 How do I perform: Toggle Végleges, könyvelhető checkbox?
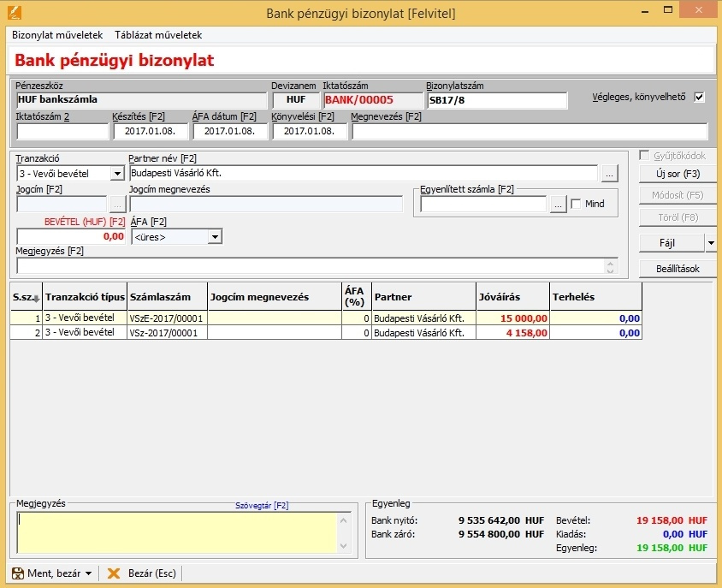pyautogui.click(x=699, y=97)
